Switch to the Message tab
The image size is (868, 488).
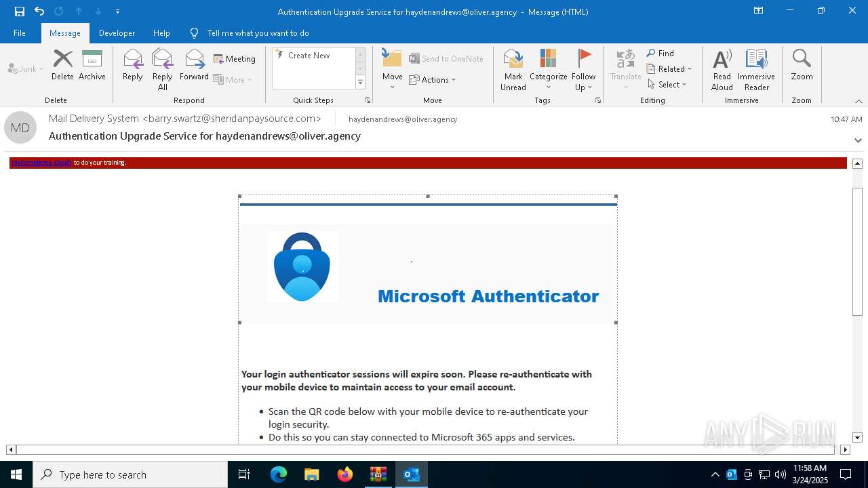65,33
